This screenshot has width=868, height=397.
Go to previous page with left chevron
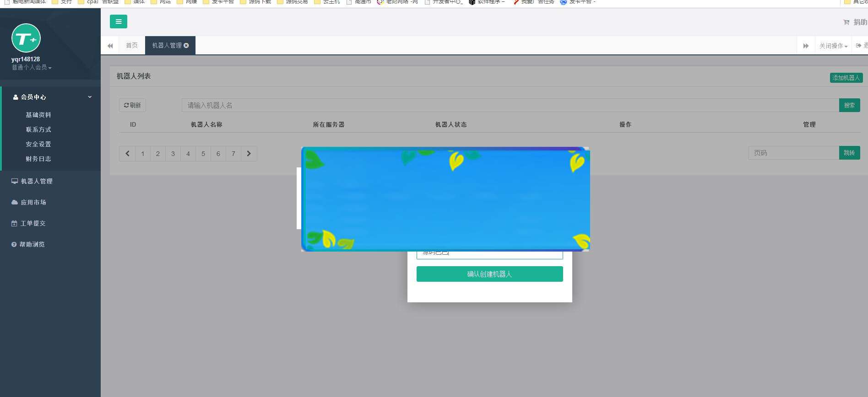click(127, 154)
